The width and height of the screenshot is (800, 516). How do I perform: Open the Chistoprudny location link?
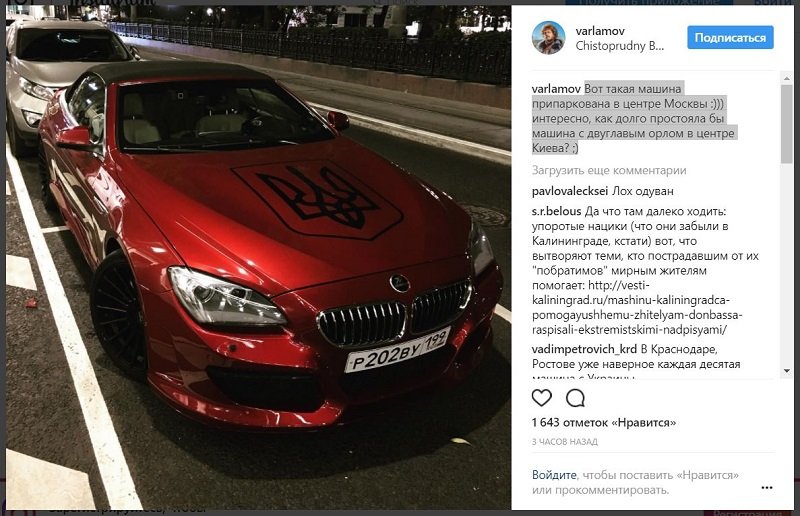click(x=620, y=46)
